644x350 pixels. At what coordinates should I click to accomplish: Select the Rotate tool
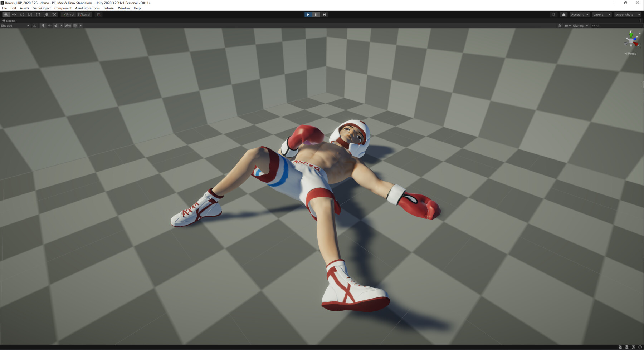click(22, 14)
